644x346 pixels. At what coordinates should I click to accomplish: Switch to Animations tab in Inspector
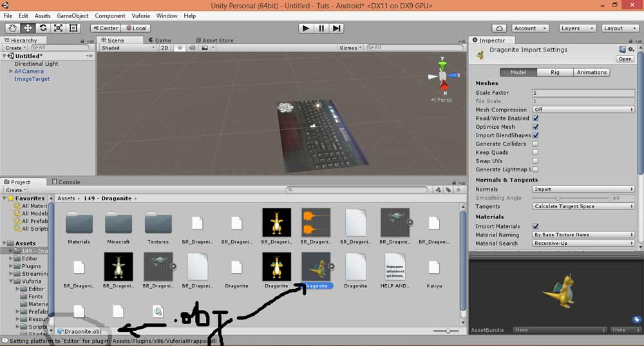(591, 72)
